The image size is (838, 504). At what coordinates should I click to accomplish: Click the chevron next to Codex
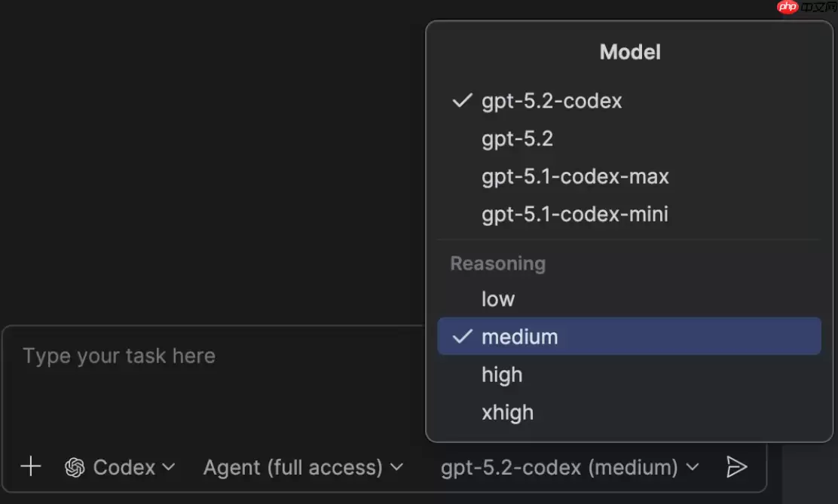click(x=169, y=467)
